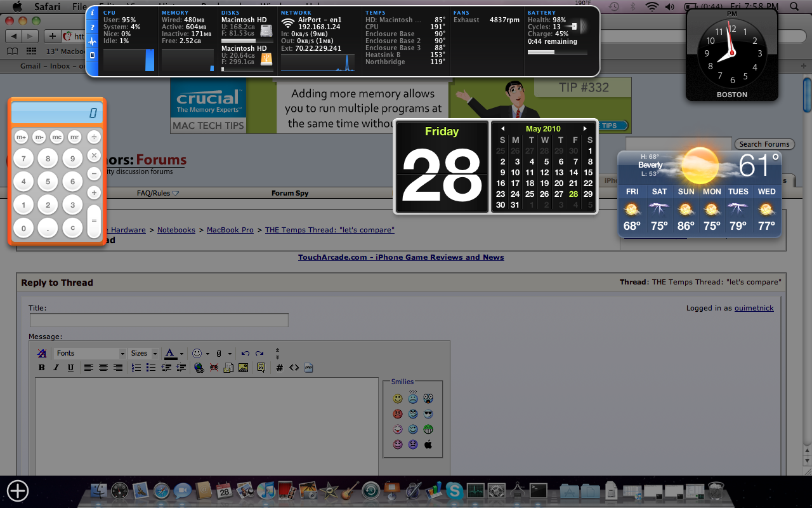812x508 pixels.
Task: Open Forum Spy in the forum navbar
Action: coord(290,193)
